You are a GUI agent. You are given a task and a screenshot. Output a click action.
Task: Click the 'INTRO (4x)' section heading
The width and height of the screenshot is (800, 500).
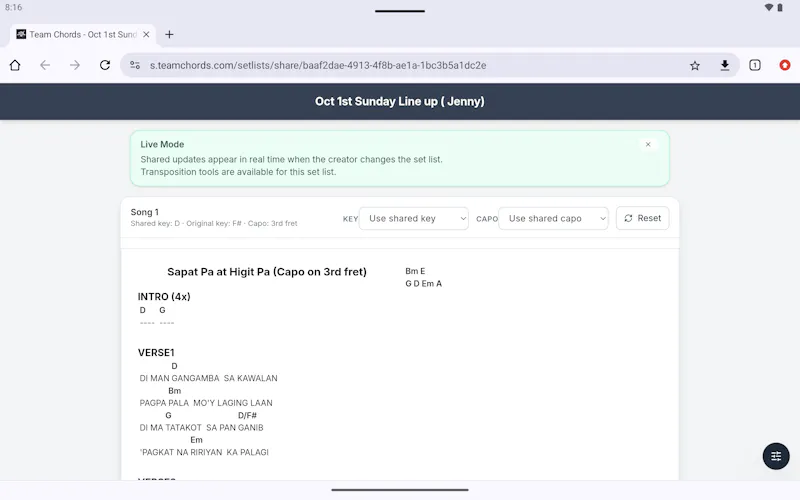coord(164,296)
